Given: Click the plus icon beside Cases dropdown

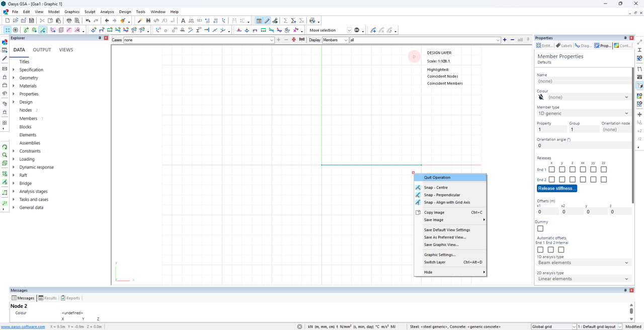Looking at the screenshot, I should [x=279, y=40].
